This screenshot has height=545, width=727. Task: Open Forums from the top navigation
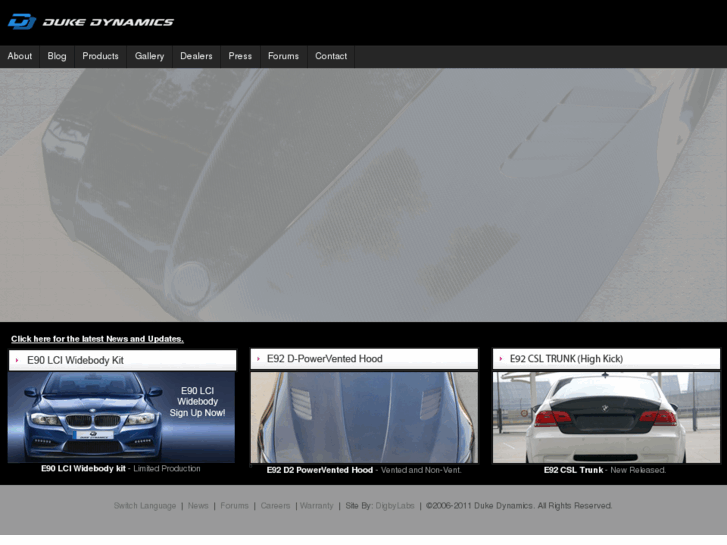(283, 56)
